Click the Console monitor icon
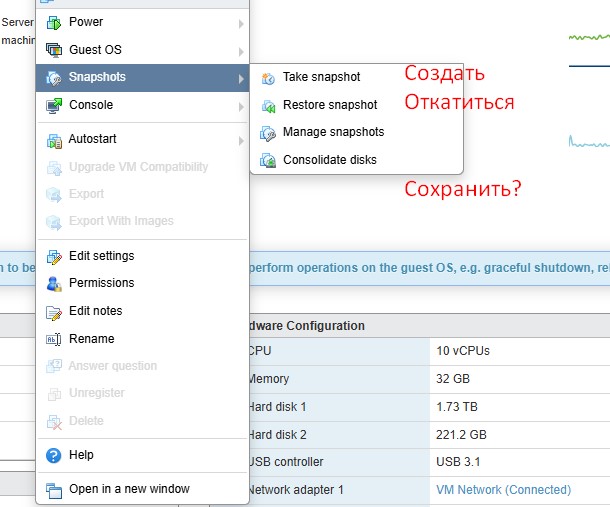The width and height of the screenshot is (610, 507). point(54,105)
